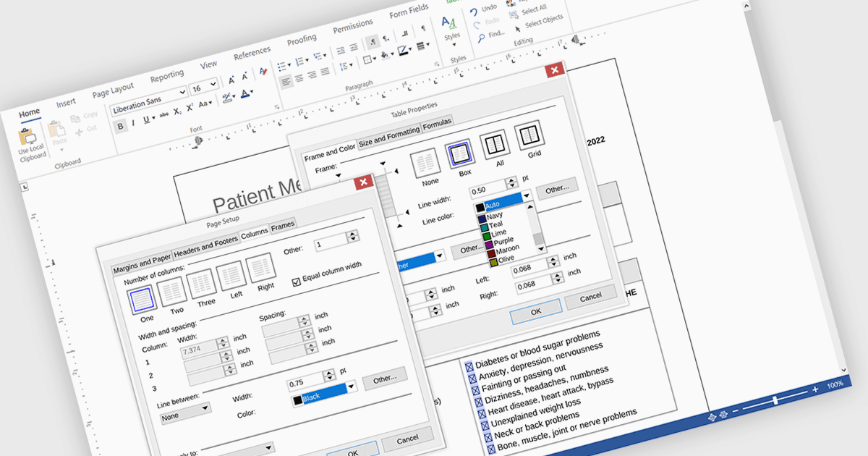868x456 pixels.
Task: Click Other button beside Line width
Action: click(x=557, y=188)
